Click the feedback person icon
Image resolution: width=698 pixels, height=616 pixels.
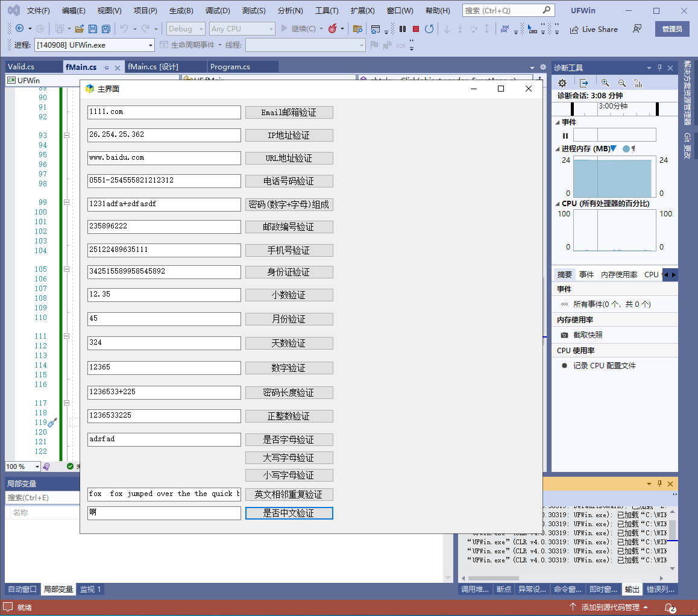click(637, 29)
